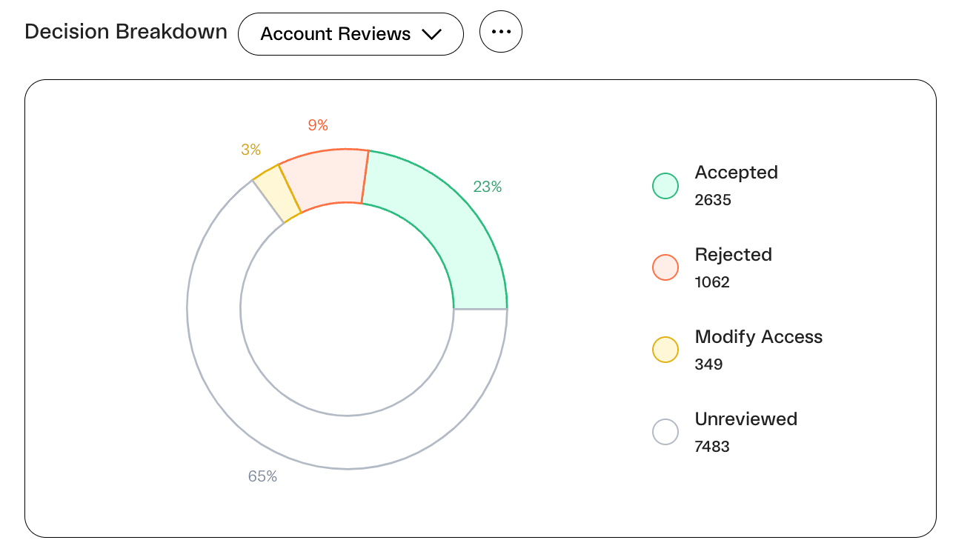
Task: Select the gray Unreviewed legend circle
Action: pos(665,432)
